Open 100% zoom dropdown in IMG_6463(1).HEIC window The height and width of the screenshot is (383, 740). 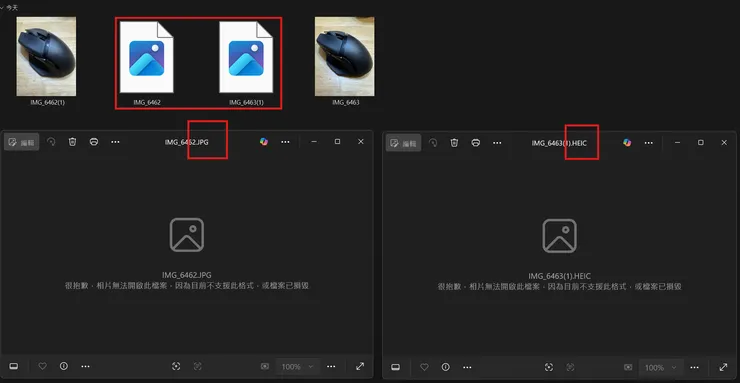coord(661,367)
